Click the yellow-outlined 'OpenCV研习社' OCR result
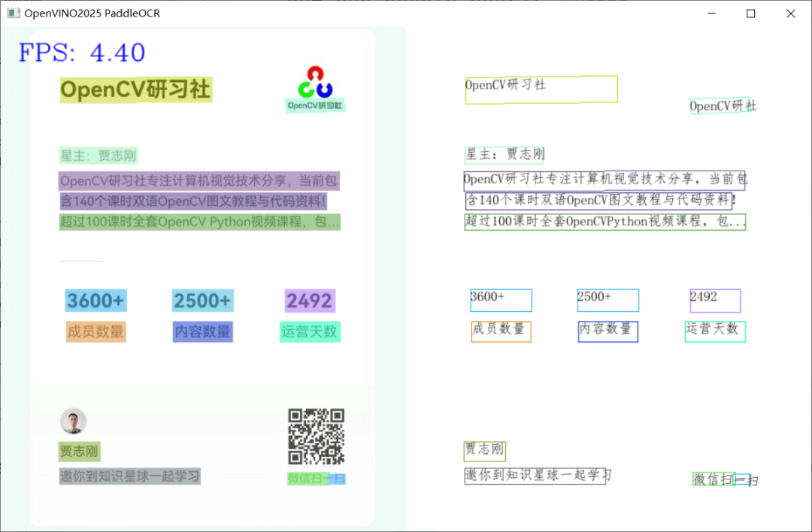This screenshot has width=812, height=532. (x=541, y=89)
